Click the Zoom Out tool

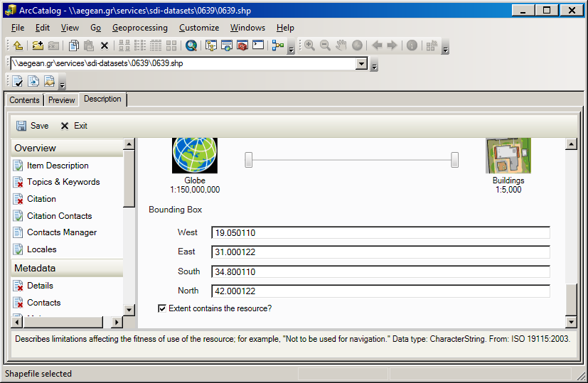coord(325,45)
